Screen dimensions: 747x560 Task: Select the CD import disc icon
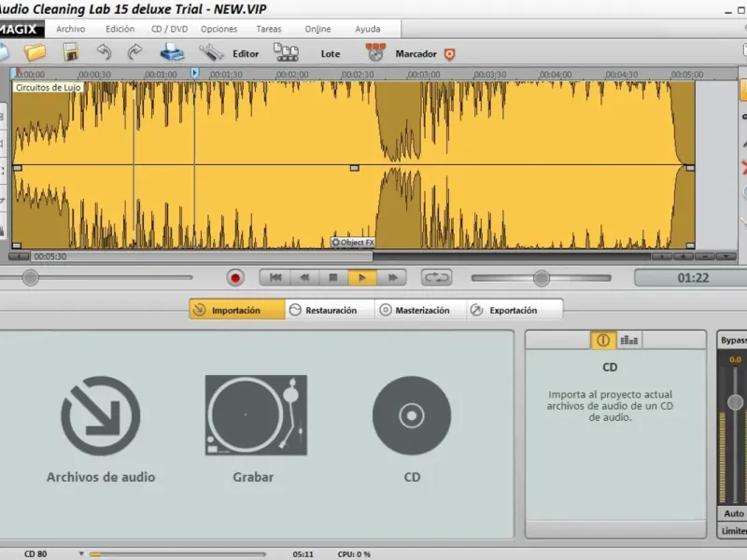pos(412,415)
